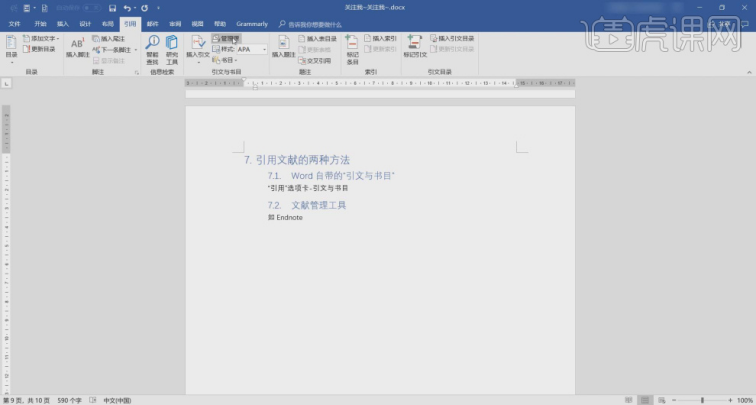Open Customize Quick Access Toolbar dropdown
Image resolution: width=756 pixels, height=405 pixels.
159,8
